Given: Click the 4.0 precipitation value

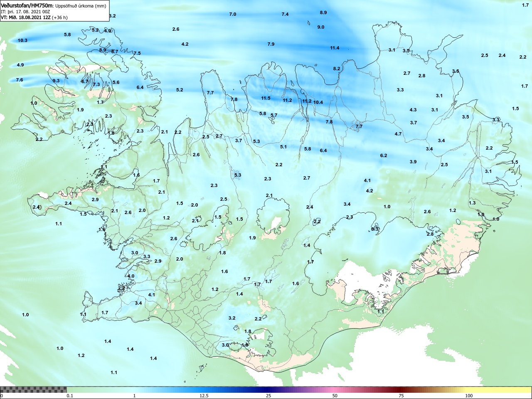Looking at the screenshot, I should (131, 276).
